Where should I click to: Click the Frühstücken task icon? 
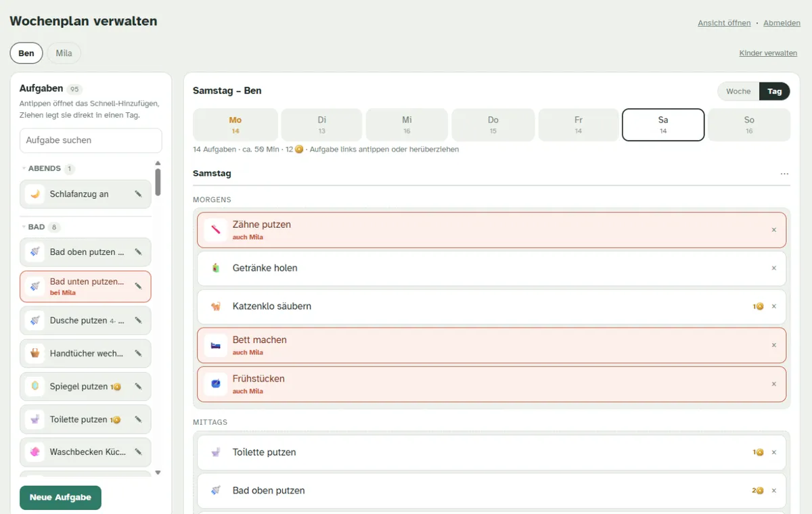[x=216, y=384]
